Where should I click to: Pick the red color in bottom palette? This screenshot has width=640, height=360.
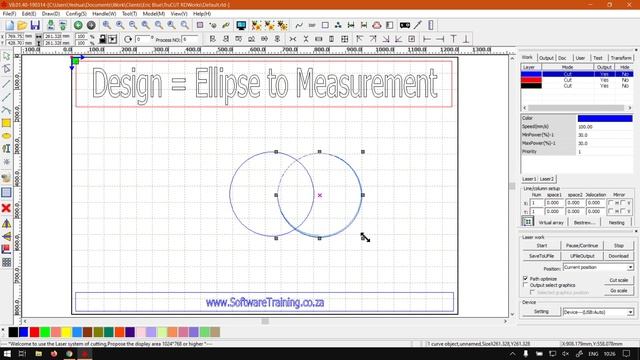point(34,332)
